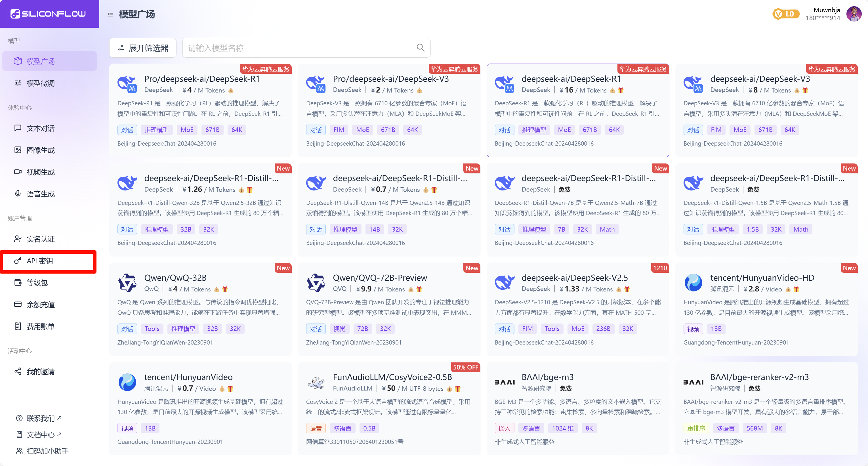Click tencent/HunyuanVideo-HD logo
The image size is (868, 466).
(x=693, y=283)
